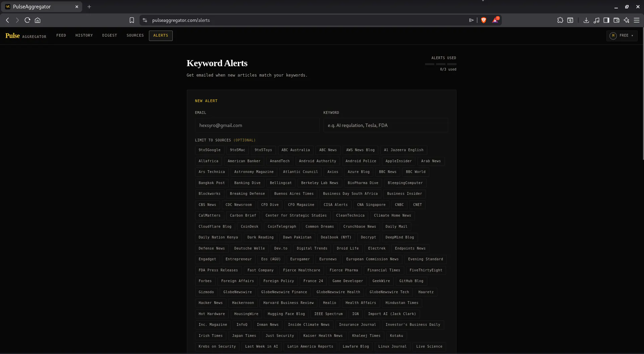Close the PulseAggregator tab
Image resolution: width=644 pixels, height=354 pixels.
point(77,7)
